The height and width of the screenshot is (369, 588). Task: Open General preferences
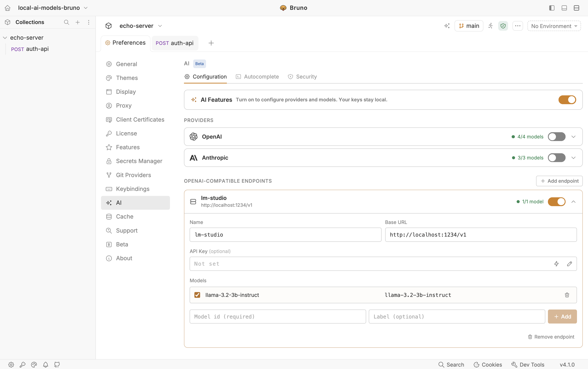click(135, 64)
